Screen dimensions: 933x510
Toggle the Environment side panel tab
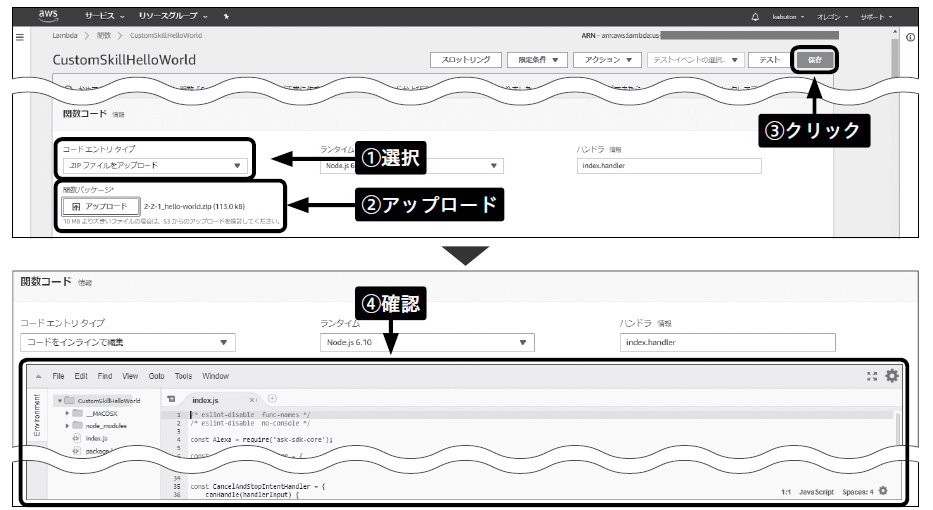pos(37,415)
